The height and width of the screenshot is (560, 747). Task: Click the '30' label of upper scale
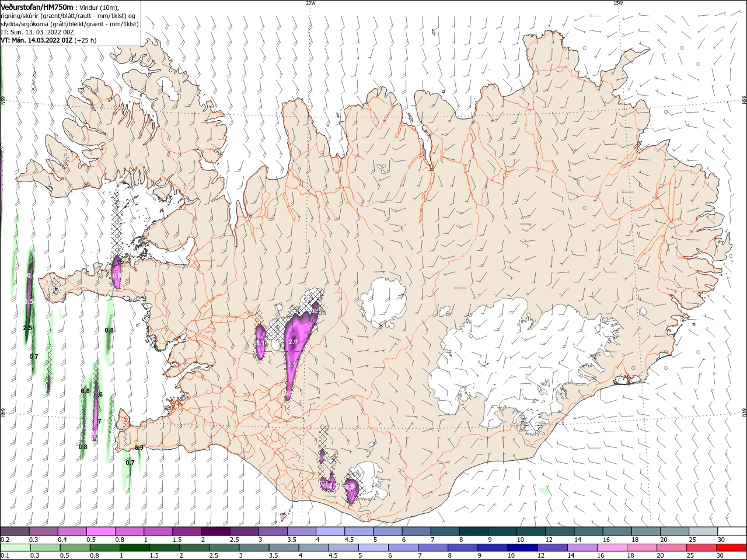pyautogui.click(x=721, y=540)
